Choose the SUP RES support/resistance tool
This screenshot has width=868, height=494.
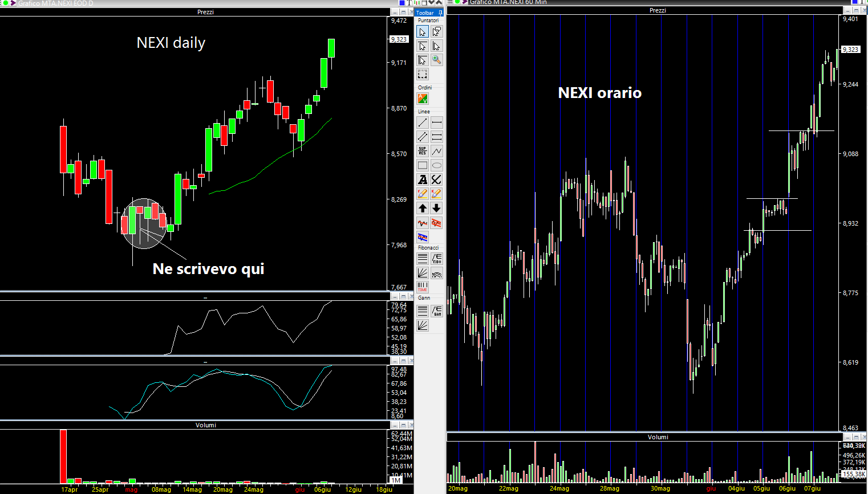(423, 152)
